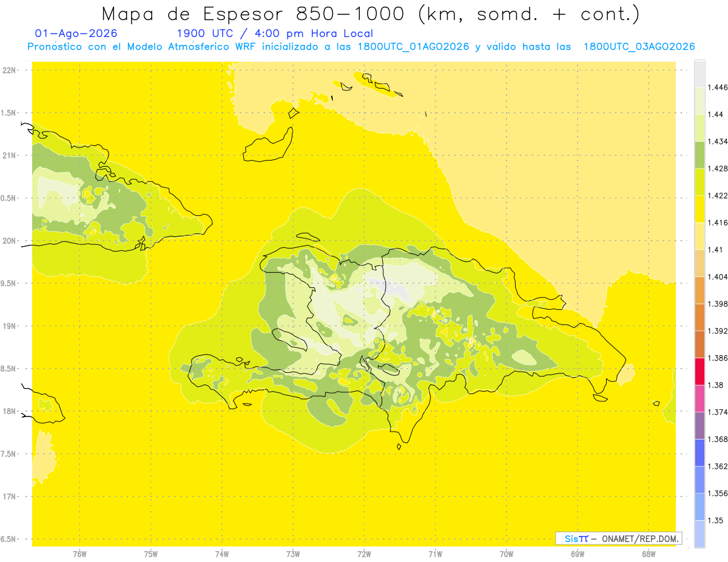Click the 70W longitude label
728x562 pixels.
(507, 554)
